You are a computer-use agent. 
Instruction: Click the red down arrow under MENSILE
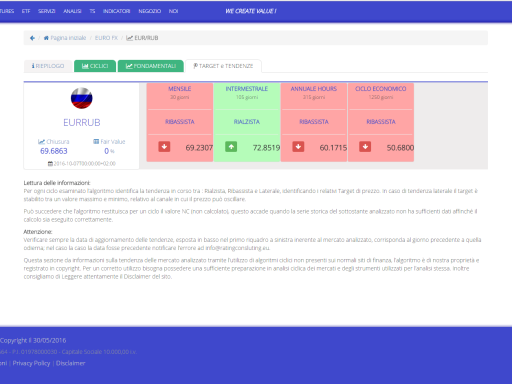164,147
